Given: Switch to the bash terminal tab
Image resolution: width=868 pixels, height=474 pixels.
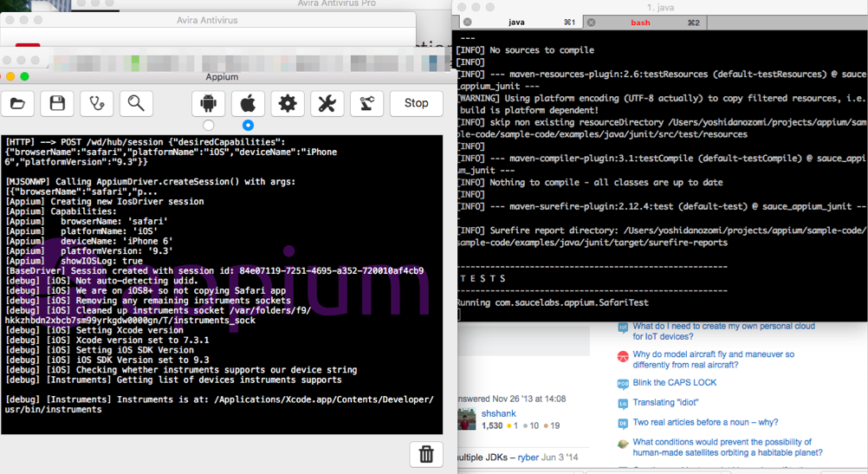Looking at the screenshot, I should (640, 23).
